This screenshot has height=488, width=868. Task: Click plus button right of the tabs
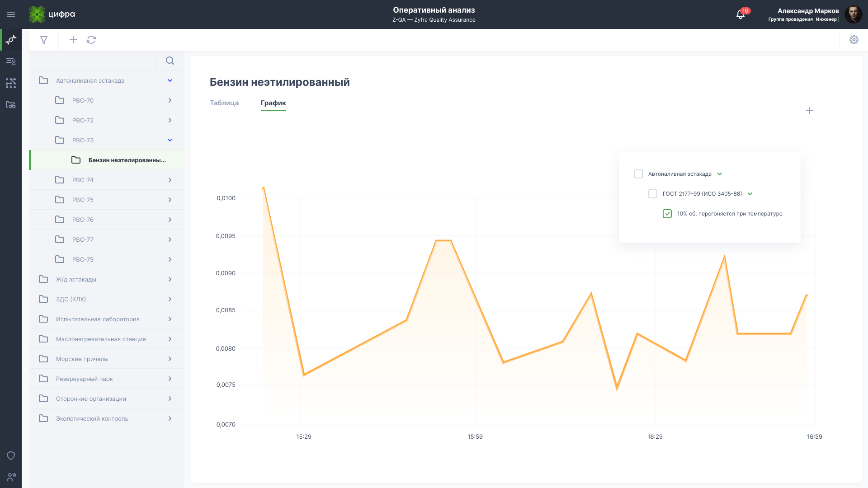(x=810, y=111)
